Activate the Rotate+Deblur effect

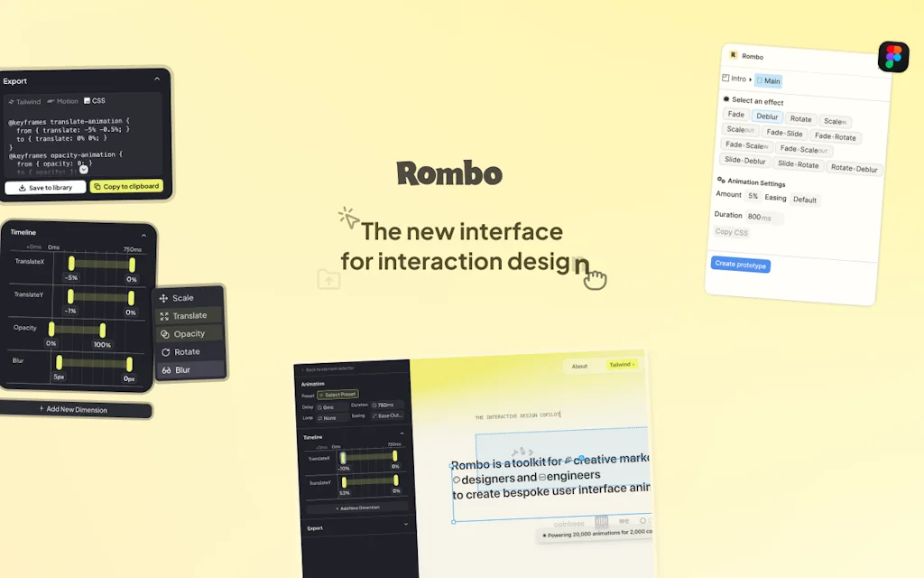pos(855,170)
